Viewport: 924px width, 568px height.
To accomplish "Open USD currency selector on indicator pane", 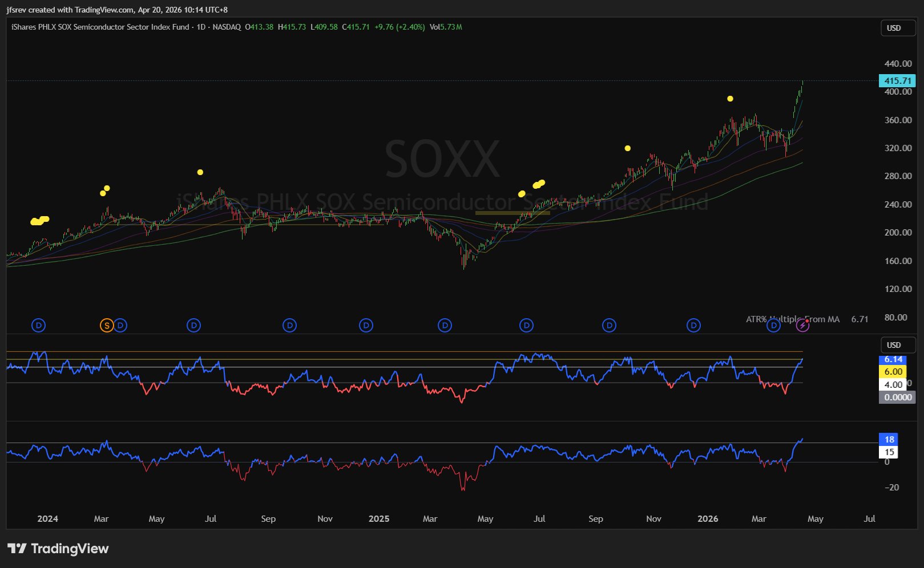I will (x=894, y=345).
